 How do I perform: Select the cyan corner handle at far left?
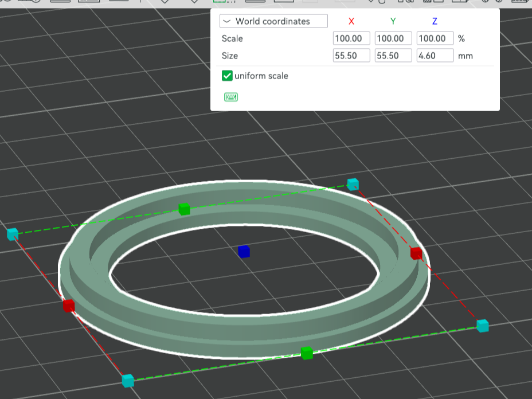[13, 234]
